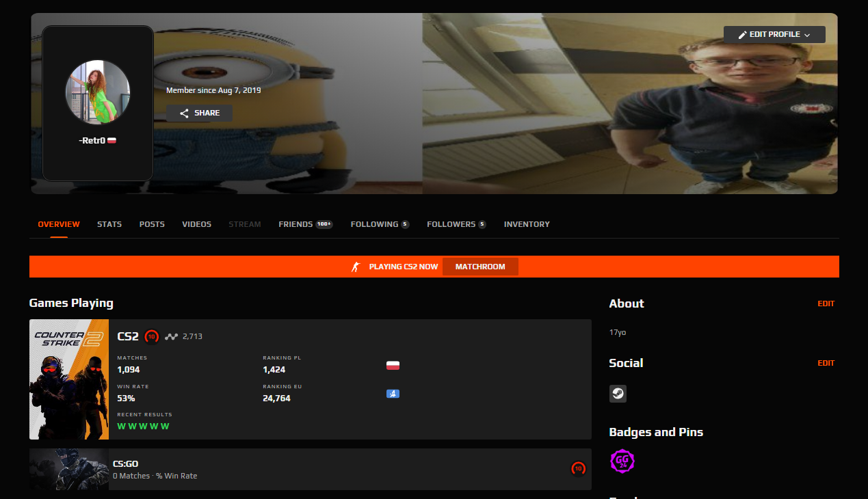Switch to the Overview tab

click(x=59, y=224)
